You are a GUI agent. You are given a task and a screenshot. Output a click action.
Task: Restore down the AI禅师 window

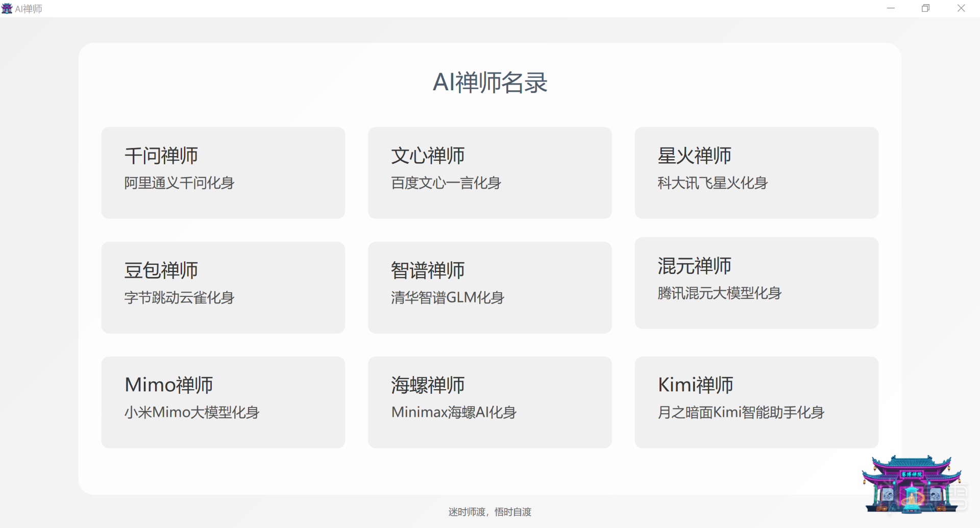pyautogui.click(x=926, y=8)
